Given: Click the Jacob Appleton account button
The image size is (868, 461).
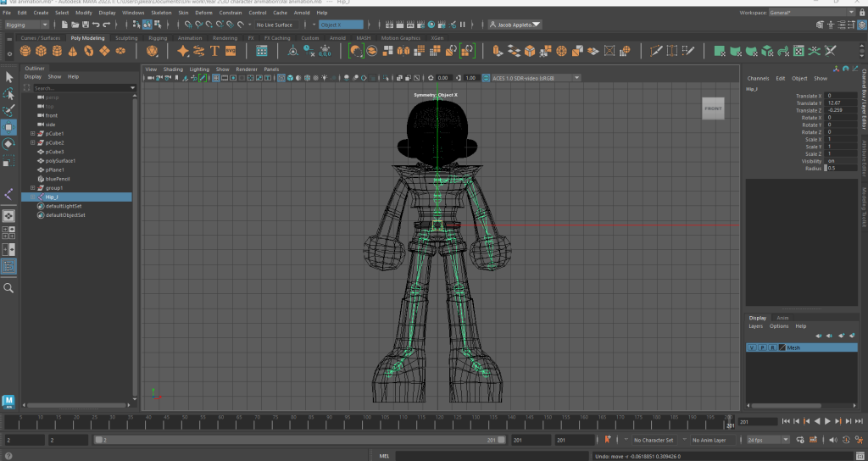Looking at the screenshot, I should (515, 25).
